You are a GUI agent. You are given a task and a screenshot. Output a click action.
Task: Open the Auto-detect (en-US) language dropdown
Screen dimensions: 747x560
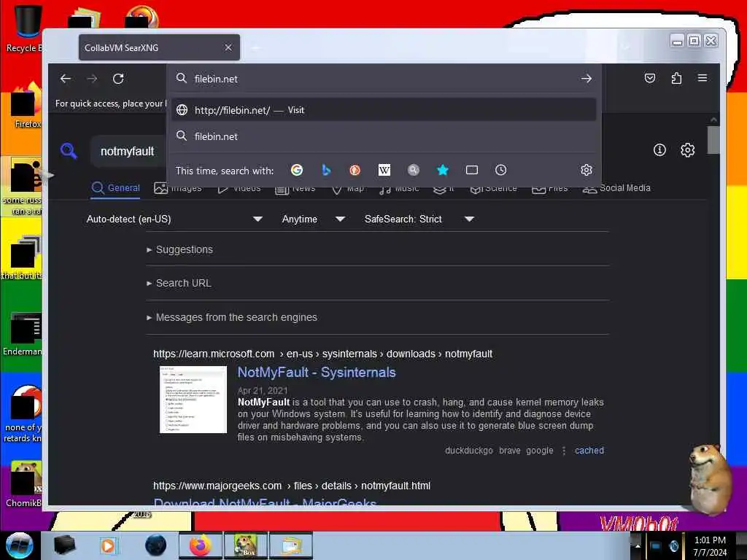click(x=174, y=219)
